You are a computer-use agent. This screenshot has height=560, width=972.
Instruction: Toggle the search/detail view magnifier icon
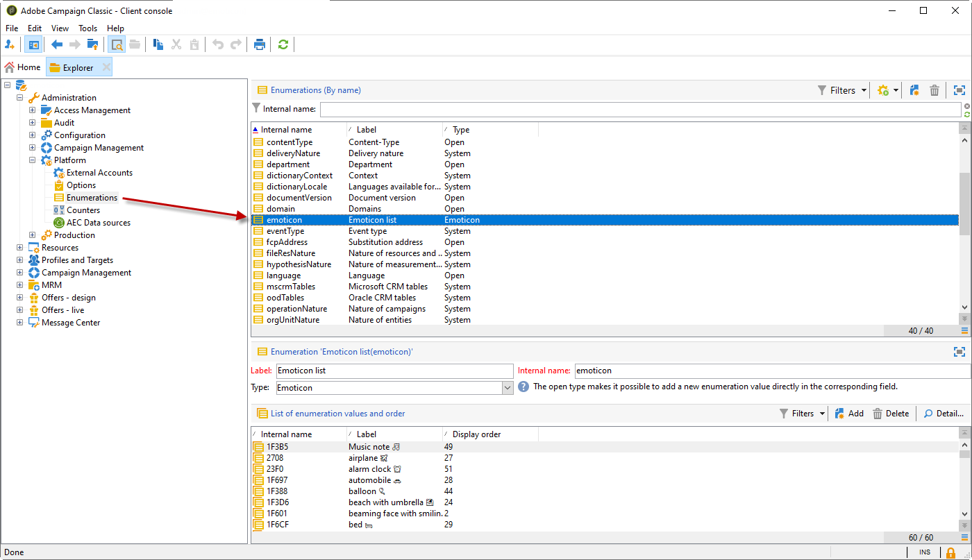[x=117, y=44]
